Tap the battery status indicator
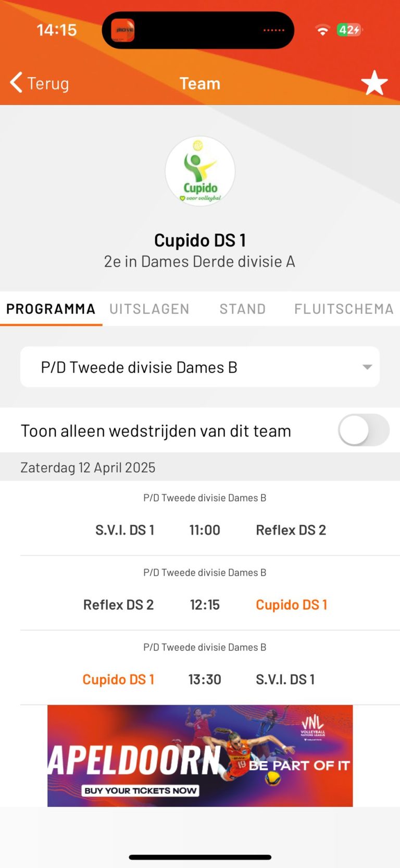The width and height of the screenshot is (400, 868). [x=349, y=30]
